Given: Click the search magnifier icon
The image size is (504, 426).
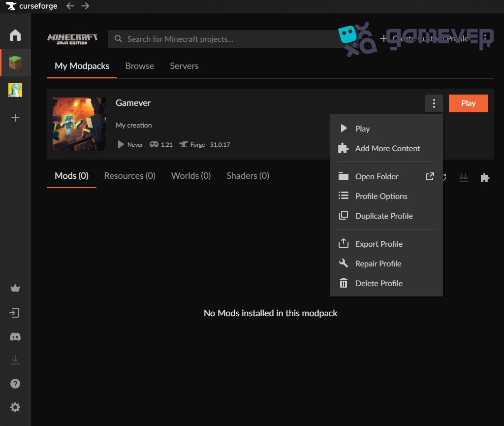Looking at the screenshot, I should [x=118, y=39].
